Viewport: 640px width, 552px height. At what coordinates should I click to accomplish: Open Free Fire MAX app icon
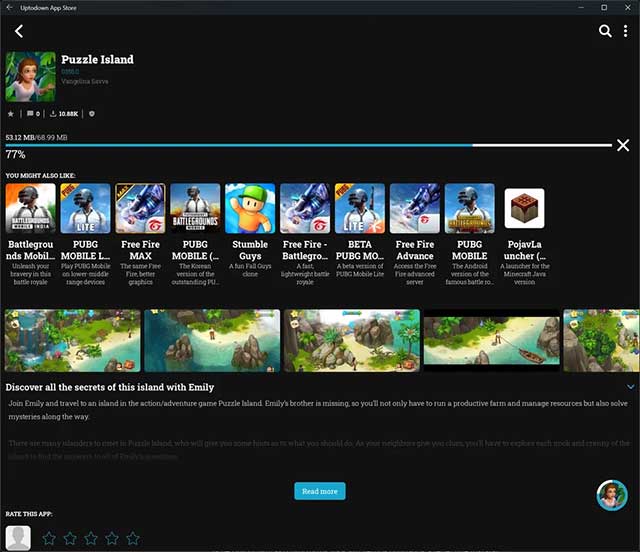pyautogui.click(x=140, y=208)
